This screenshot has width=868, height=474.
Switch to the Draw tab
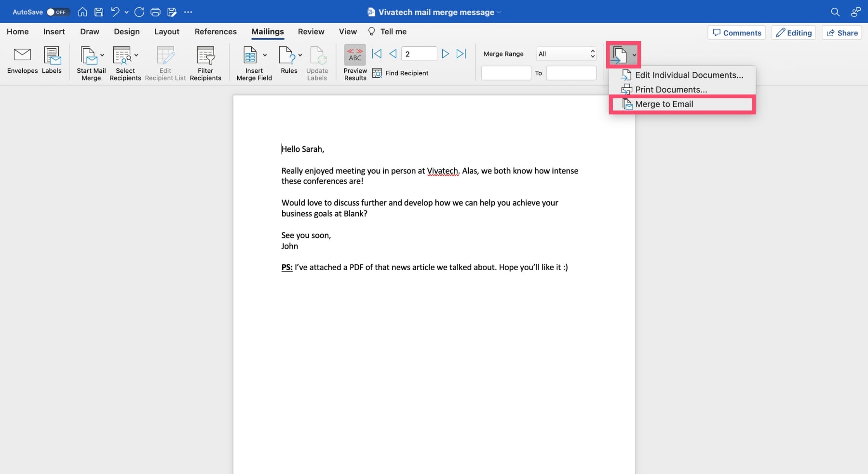(x=90, y=32)
